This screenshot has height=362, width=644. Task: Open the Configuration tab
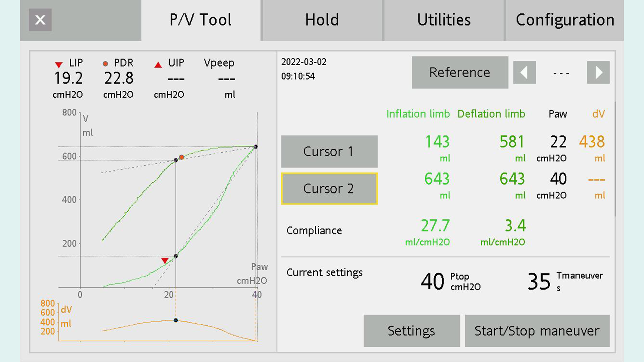point(565,20)
